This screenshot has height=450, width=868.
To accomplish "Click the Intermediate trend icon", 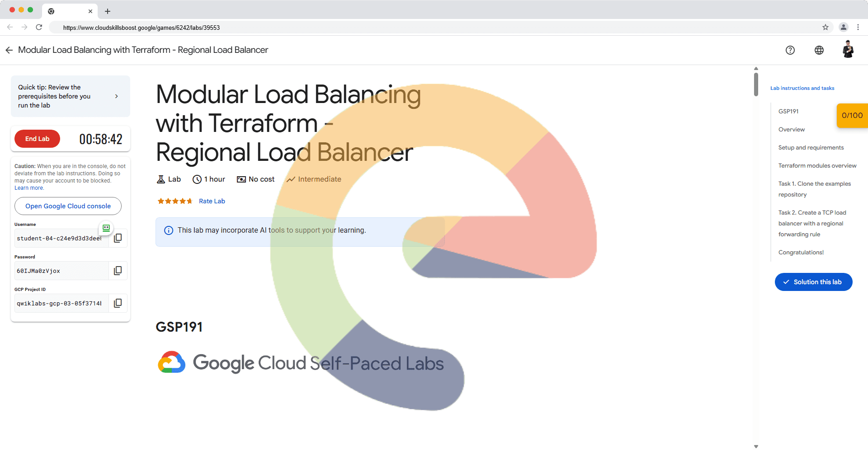I will pyautogui.click(x=291, y=179).
